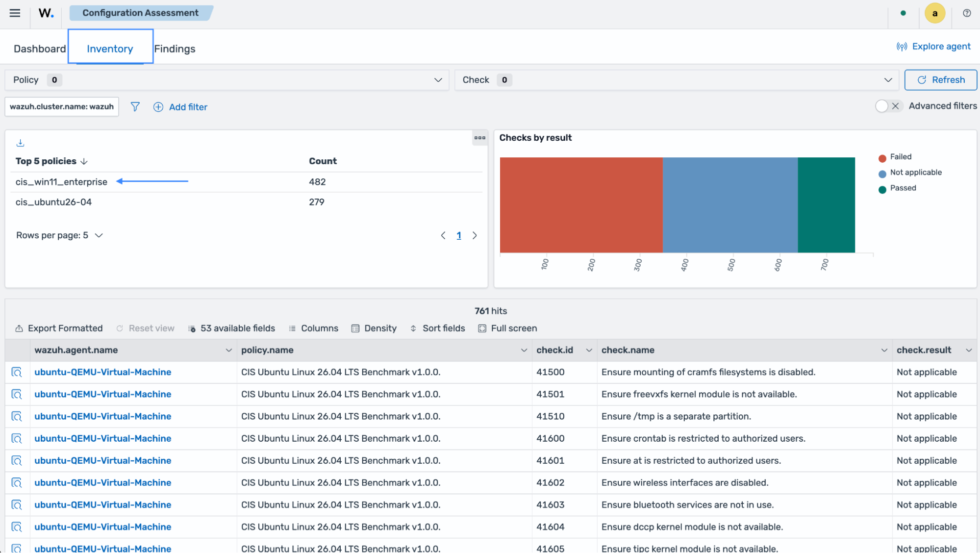
Task: Go to previous page of policies
Action: click(443, 236)
